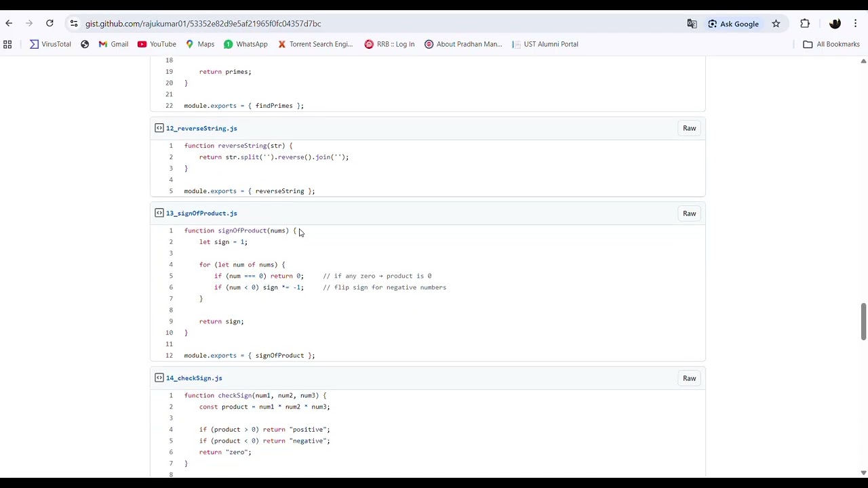
Task: Click the code file icon beside 14_checkSign.js
Action: click(159, 378)
